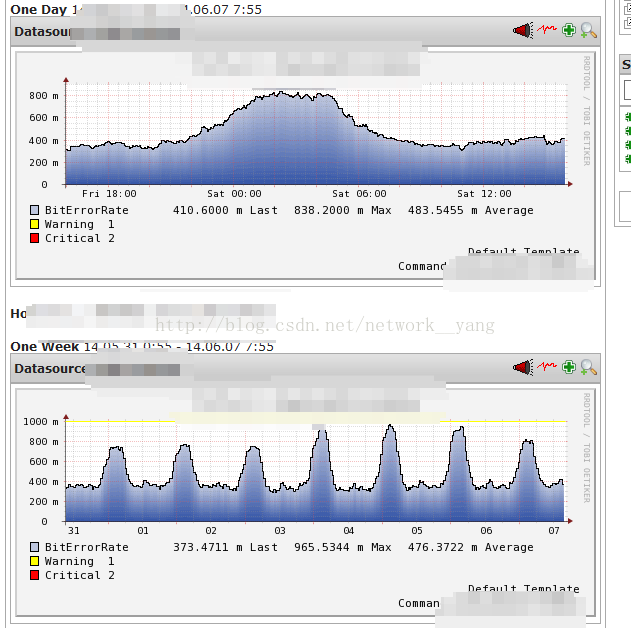631x628 pixels.
Task: Open the One Week bit error rate graph
Action: pos(305,502)
